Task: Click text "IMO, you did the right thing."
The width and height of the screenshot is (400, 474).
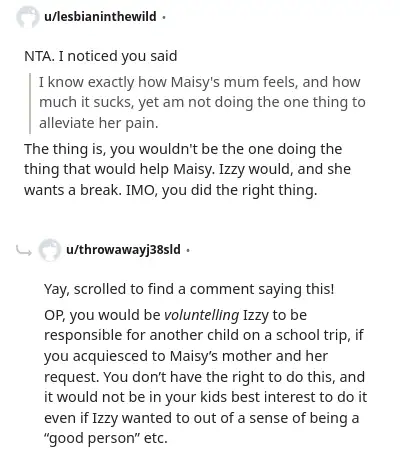Action: 221,190
